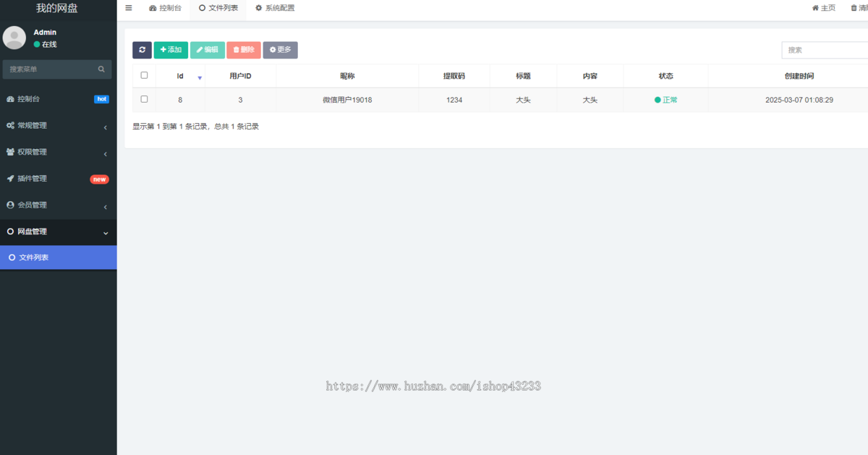The height and width of the screenshot is (455, 868).
Task: Expand the 权限管理 menu arrow
Action: click(x=106, y=154)
